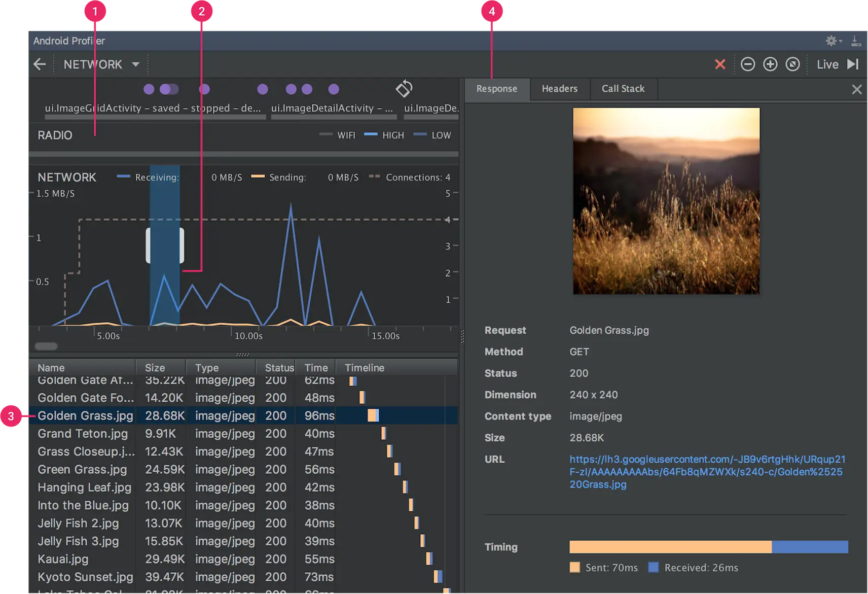
Task: Click the back arrow in profiler toolbar
Action: click(40, 64)
